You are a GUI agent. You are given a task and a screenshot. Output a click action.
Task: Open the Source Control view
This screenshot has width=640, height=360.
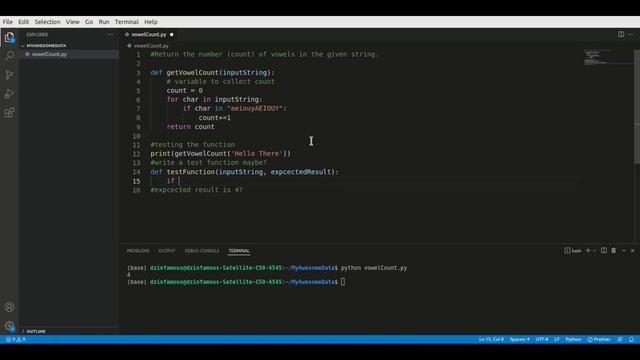9,75
